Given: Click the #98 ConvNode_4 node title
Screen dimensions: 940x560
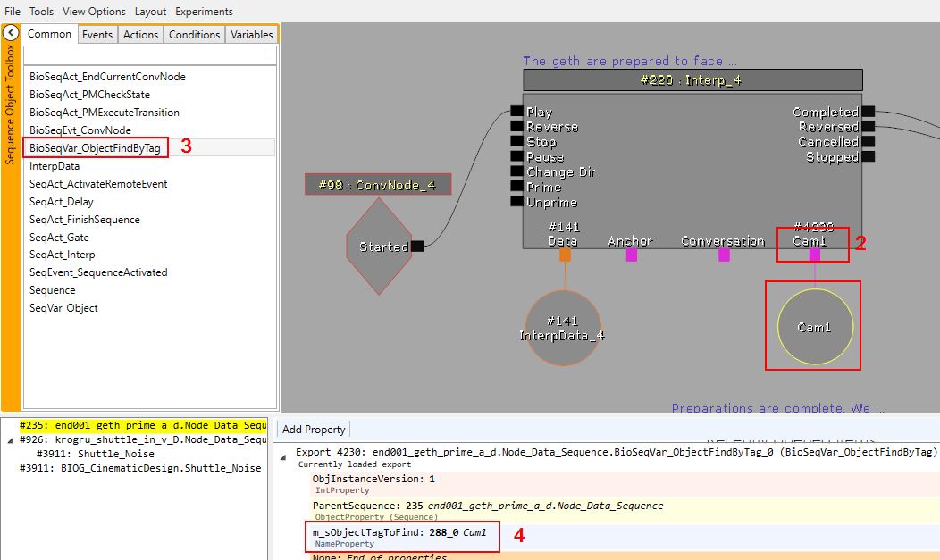Looking at the screenshot, I should 378,185.
